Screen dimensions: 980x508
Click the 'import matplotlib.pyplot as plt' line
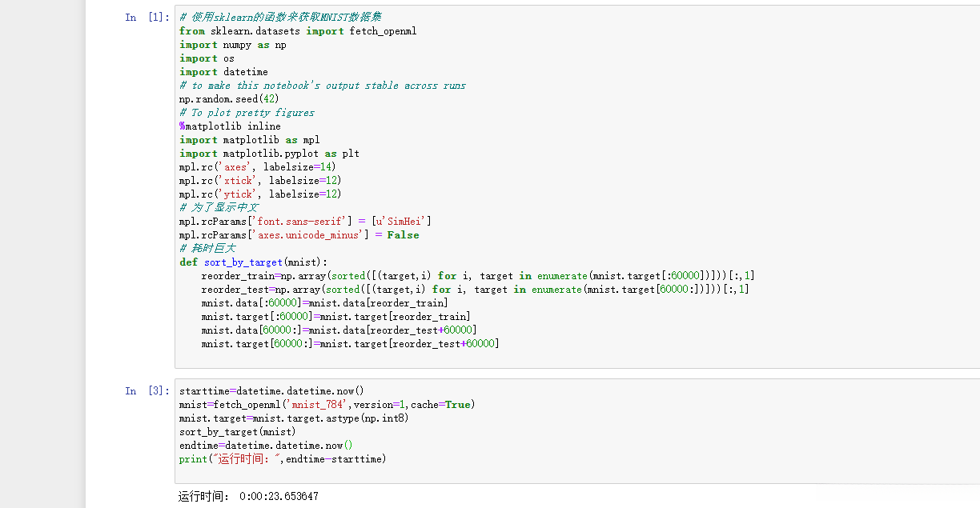269,154
